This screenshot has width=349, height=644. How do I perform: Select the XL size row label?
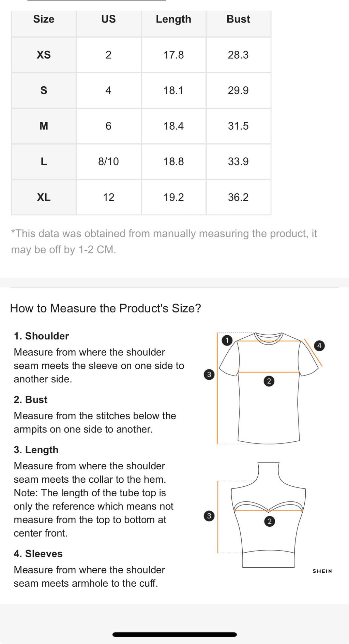[x=44, y=197]
